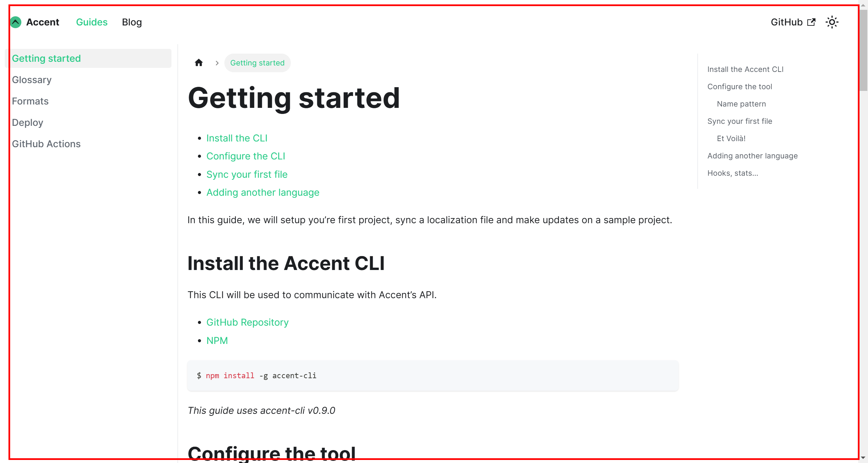868x463 pixels.
Task: Click the breadcrumb home icon
Action: [x=199, y=63]
